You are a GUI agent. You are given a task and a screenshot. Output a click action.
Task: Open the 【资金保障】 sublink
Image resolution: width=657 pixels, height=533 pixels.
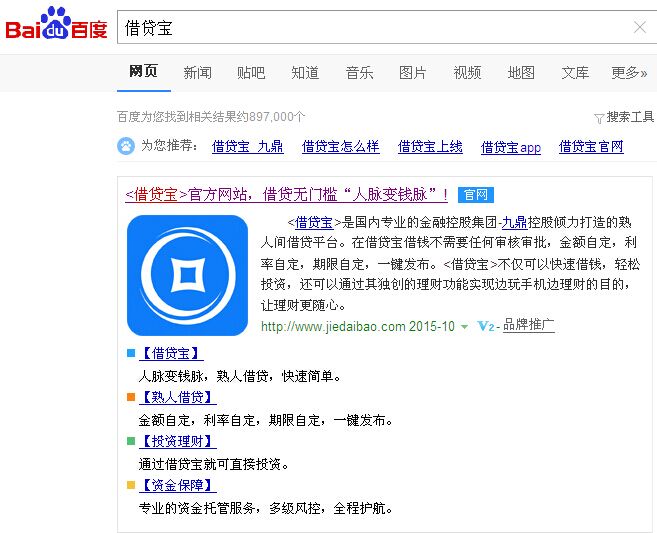pos(178,485)
